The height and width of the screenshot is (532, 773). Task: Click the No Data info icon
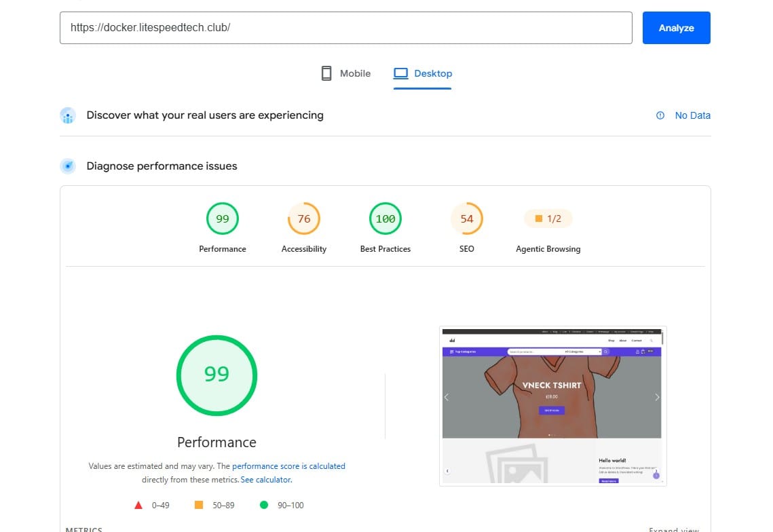coord(660,115)
